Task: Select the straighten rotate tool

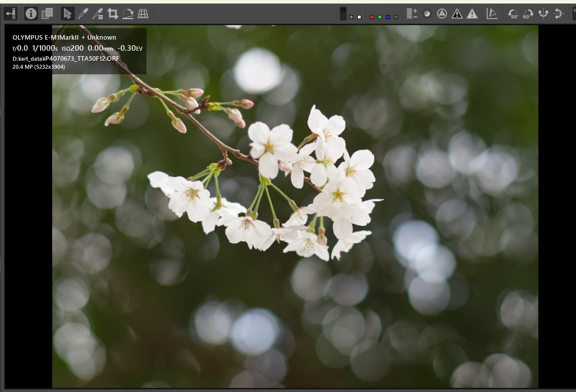Action: [128, 14]
